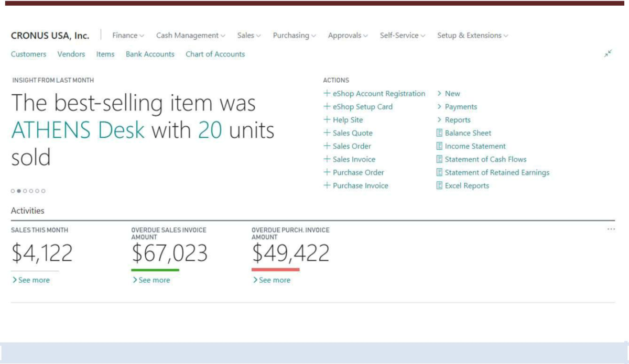Viewport: 629px width, 364px height.
Task: Open the Approvals dropdown menu
Action: [x=348, y=36]
